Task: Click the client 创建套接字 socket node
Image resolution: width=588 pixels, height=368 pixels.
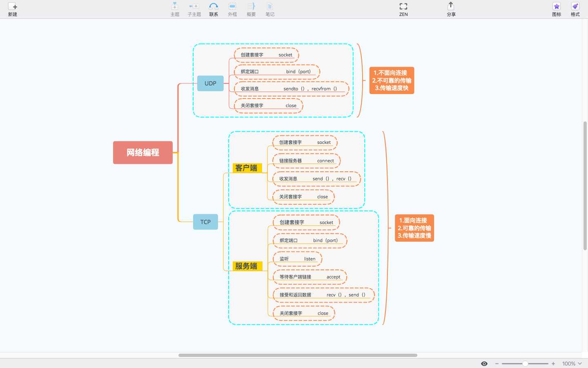Action: pyautogui.click(x=305, y=142)
